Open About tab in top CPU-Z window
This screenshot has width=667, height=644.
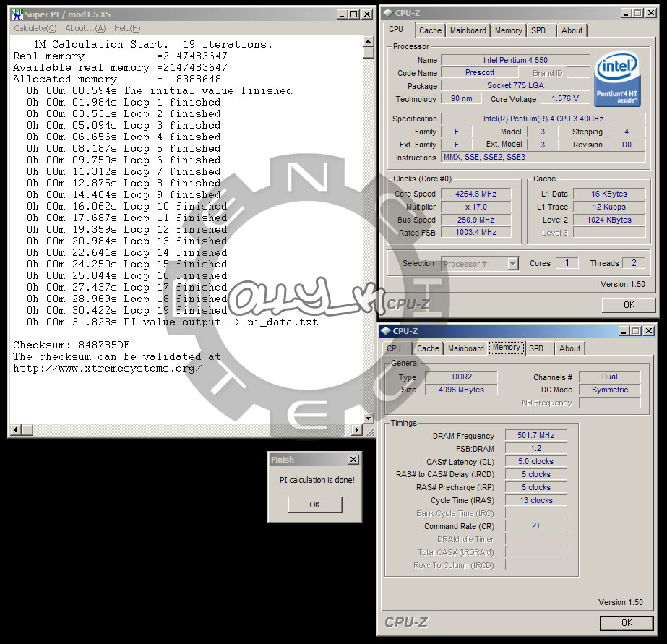(572, 30)
